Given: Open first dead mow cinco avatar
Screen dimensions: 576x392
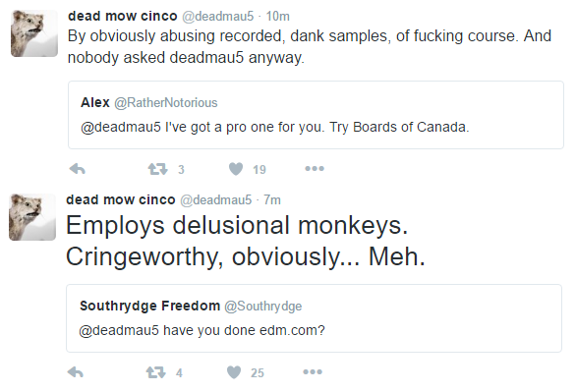Looking at the screenshot, I should pos(34,33).
